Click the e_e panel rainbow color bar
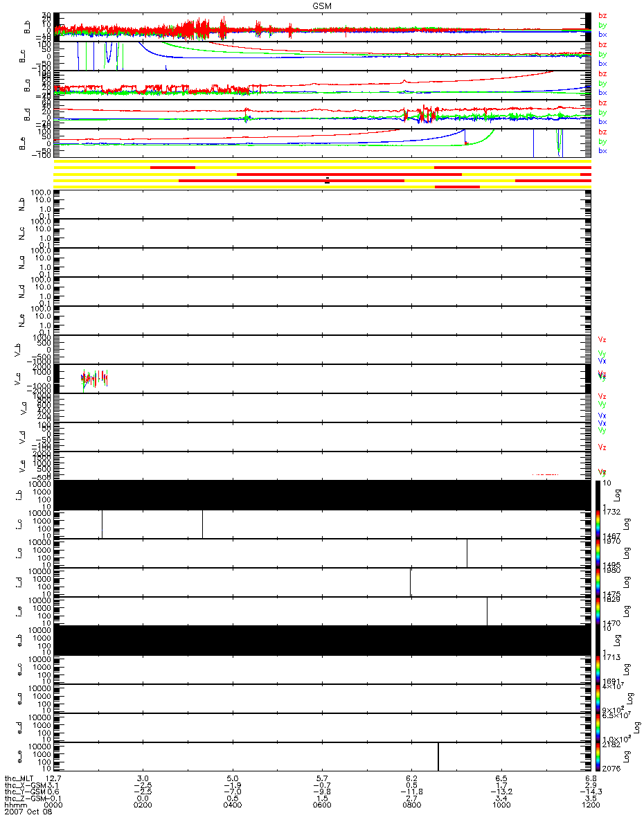 point(598,757)
